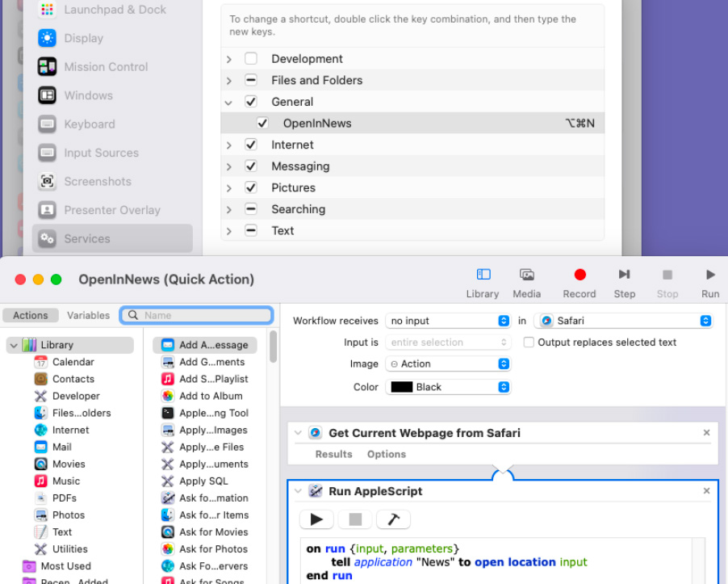Stop the AppleScript with the square button
The width and height of the screenshot is (728, 584).
pyautogui.click(x=355, y=519)
